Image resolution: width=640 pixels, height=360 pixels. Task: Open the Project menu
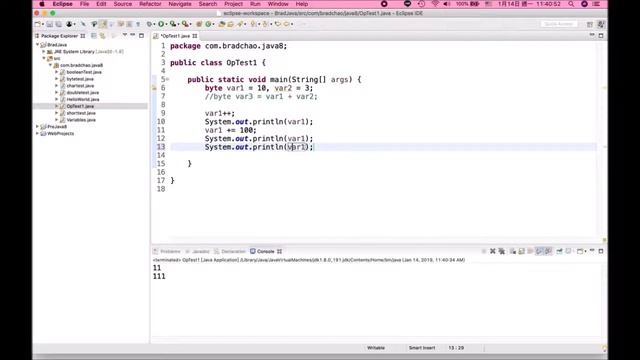tap(233, 4)
